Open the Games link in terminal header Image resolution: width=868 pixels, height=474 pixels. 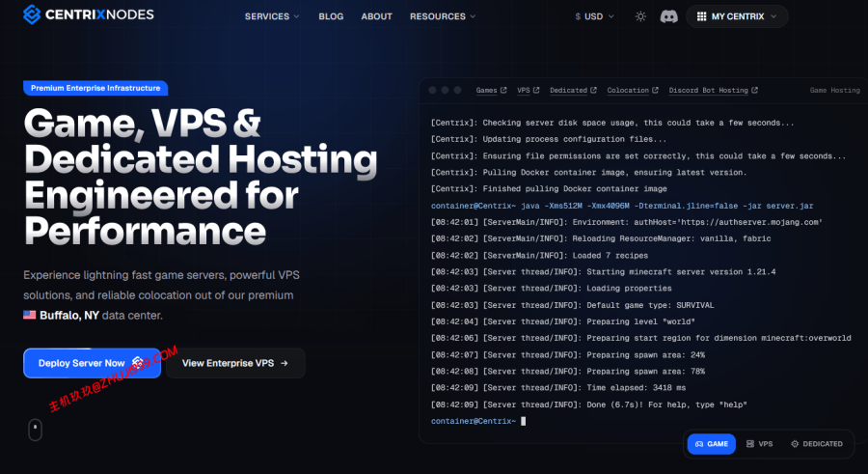click(x=487, y=91)
